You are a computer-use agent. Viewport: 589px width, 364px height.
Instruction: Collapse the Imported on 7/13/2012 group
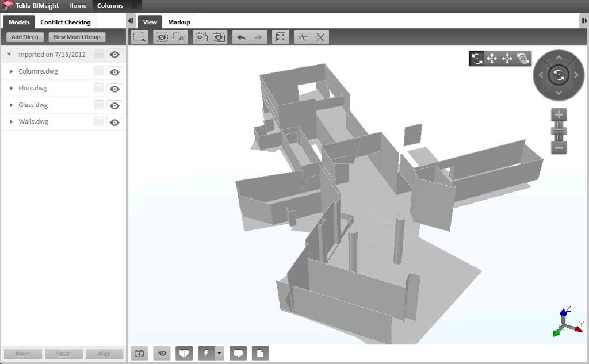[x=9, y=55]
